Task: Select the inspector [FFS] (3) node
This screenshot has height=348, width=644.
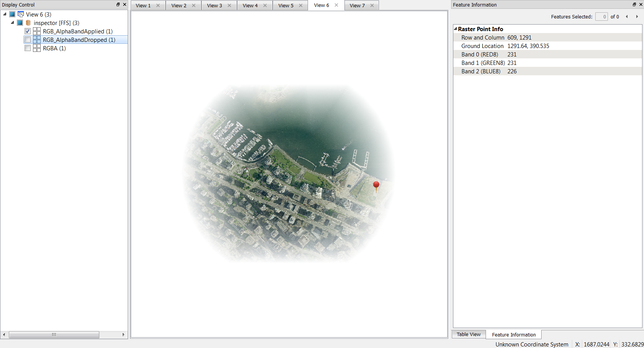Action: tap(56, 23)
